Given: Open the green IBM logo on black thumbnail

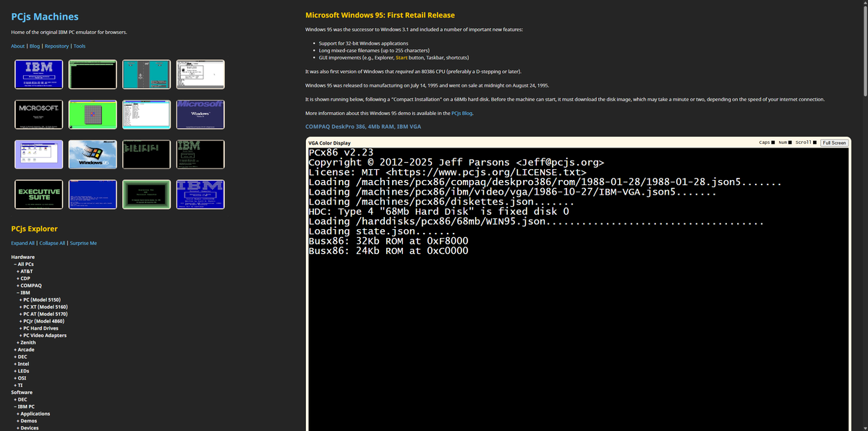Looking at the screenshot, I should pyautogui.click(x=200, y=154).
